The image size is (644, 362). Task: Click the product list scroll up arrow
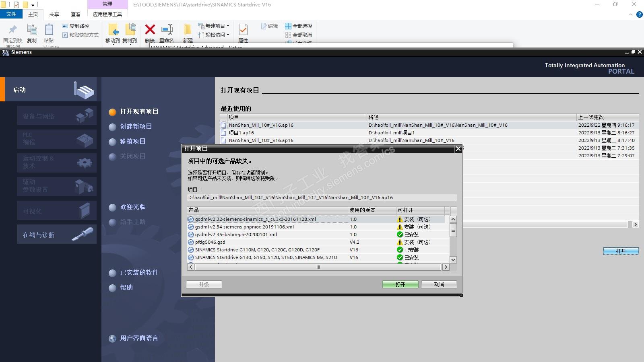pos(453,219)
